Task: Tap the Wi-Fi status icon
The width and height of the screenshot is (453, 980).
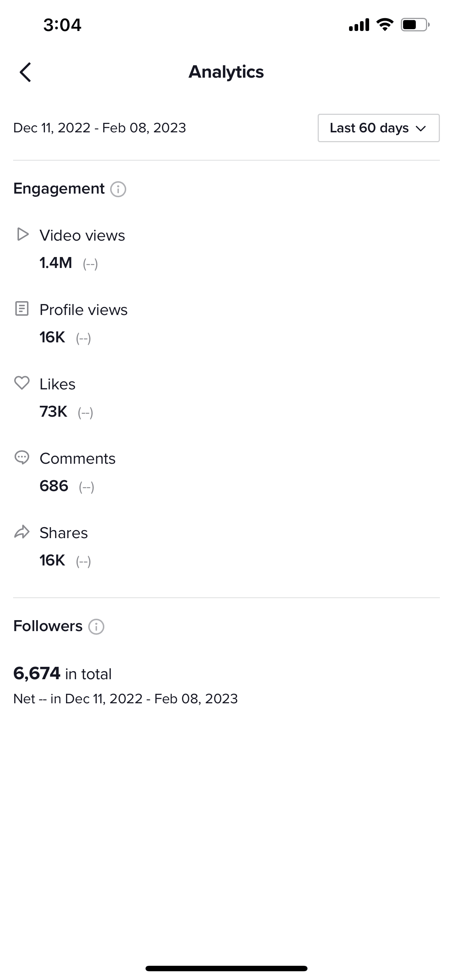Action: pyautogui.click(x=385, y=25)
